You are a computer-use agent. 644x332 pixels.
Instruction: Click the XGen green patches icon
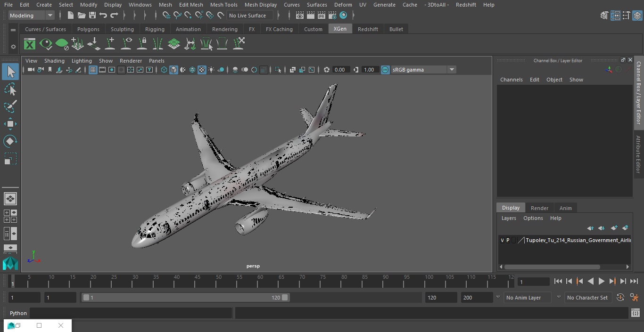[174, 44]
